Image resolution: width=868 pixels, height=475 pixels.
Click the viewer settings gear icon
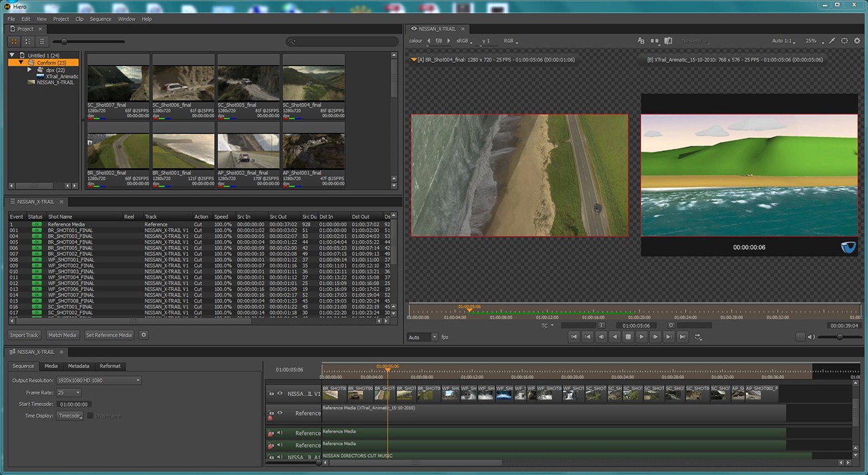pyautogui.click(x=857, y=41)
